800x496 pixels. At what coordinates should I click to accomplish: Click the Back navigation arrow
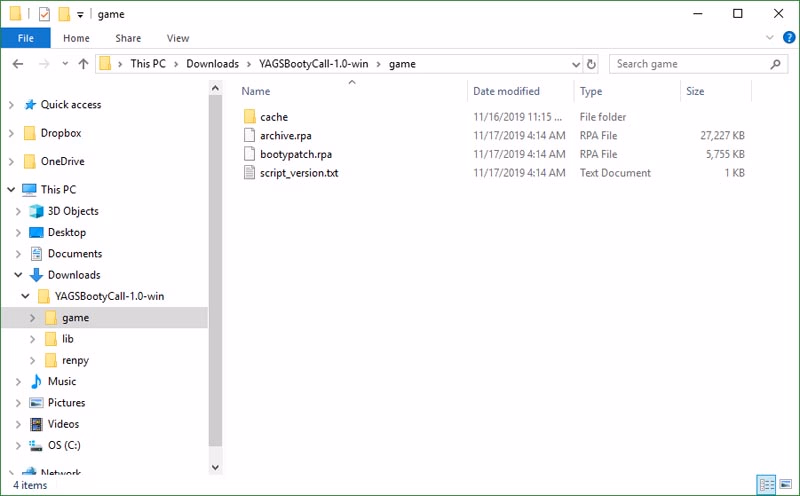[x=17, y=64]
